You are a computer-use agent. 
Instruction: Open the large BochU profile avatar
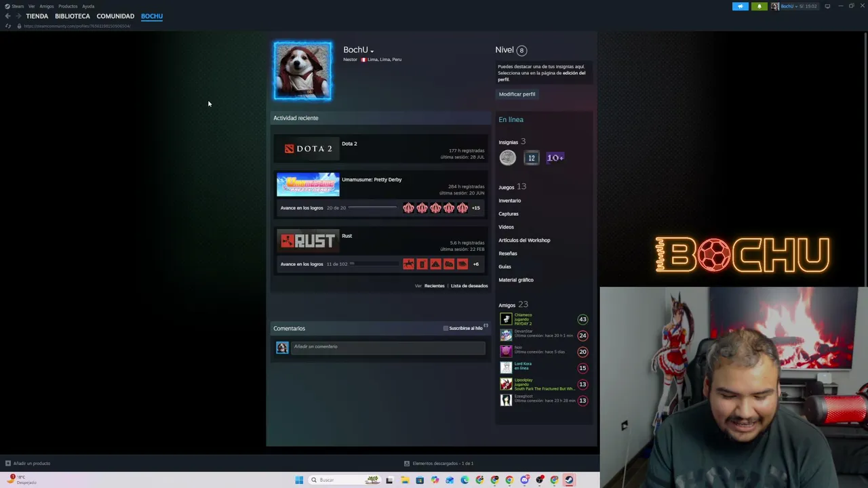(302, 71)
